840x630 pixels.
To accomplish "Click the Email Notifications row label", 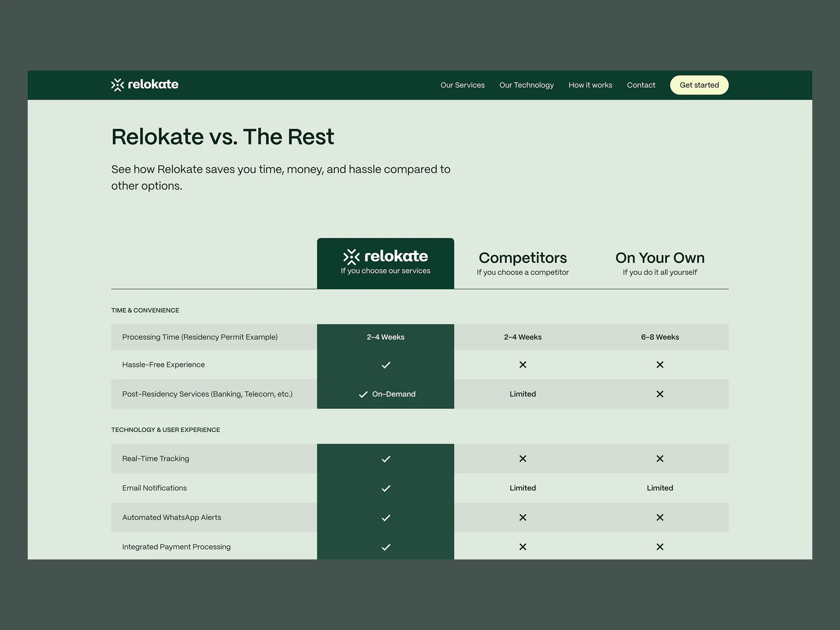I will tap(155, 488).
